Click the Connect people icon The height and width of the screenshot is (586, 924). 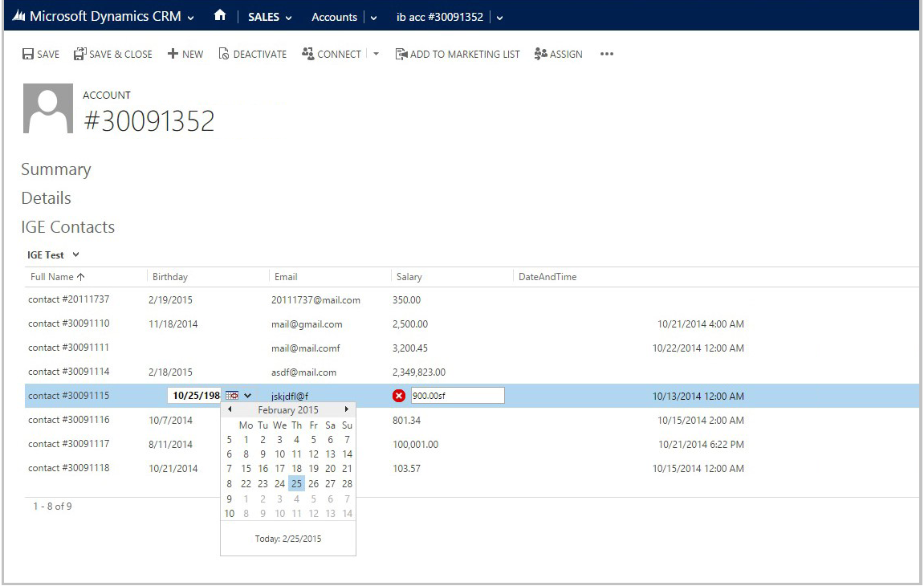click(307, 54)
